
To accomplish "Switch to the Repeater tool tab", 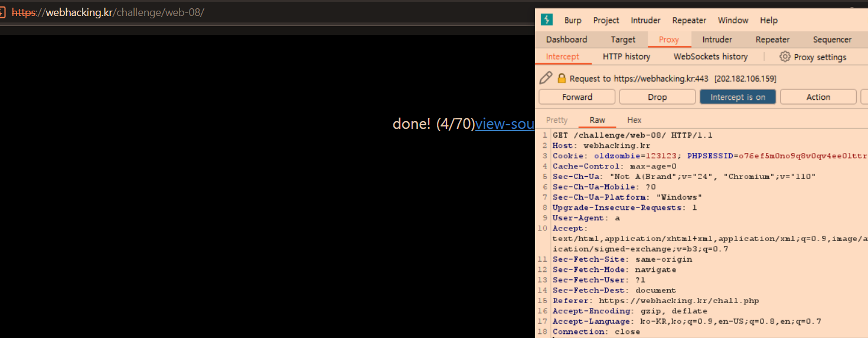I will (x=772, y=40).
